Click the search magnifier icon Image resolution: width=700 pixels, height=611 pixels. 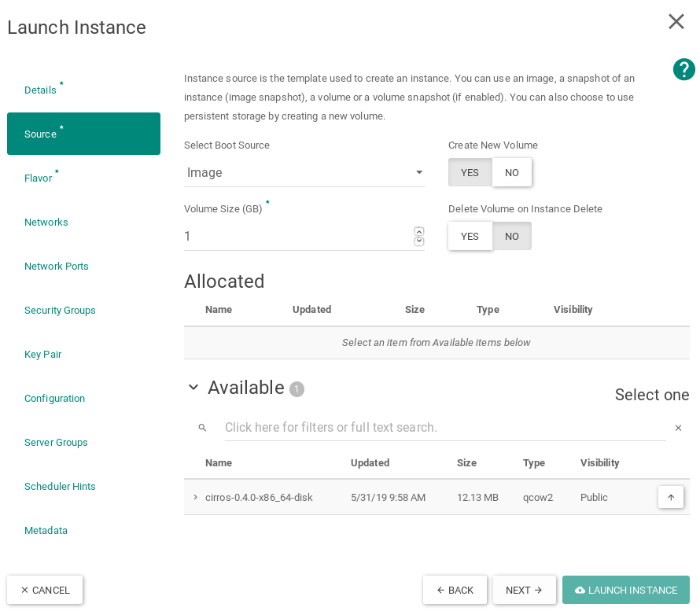(x=202, y=427)
